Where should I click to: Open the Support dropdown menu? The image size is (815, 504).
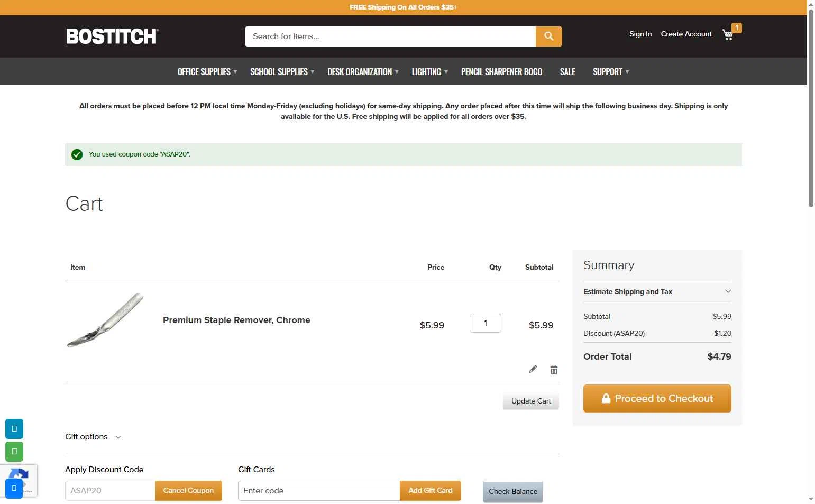[x=610, y=71]
